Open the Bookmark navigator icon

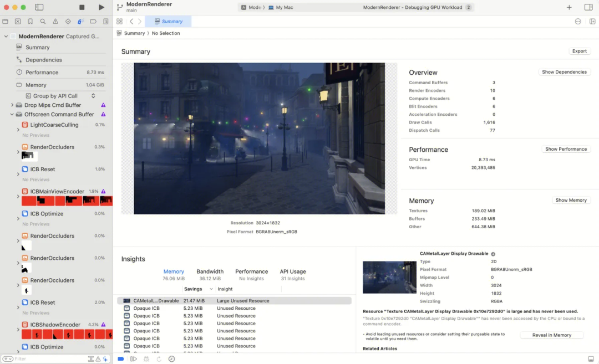click(x=30, y=22)
